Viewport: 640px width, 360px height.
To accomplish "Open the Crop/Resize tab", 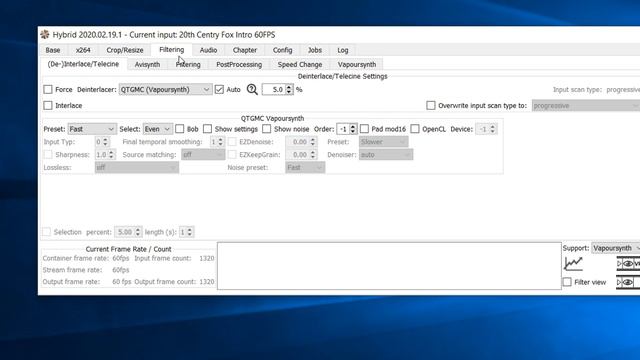I will 124,50.
